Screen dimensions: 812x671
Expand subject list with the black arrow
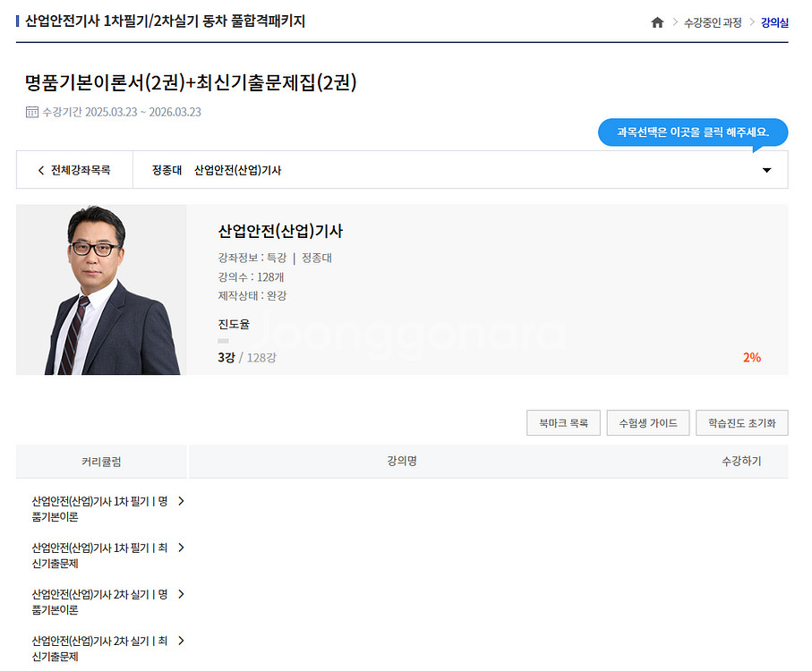(x=767, y=170)
